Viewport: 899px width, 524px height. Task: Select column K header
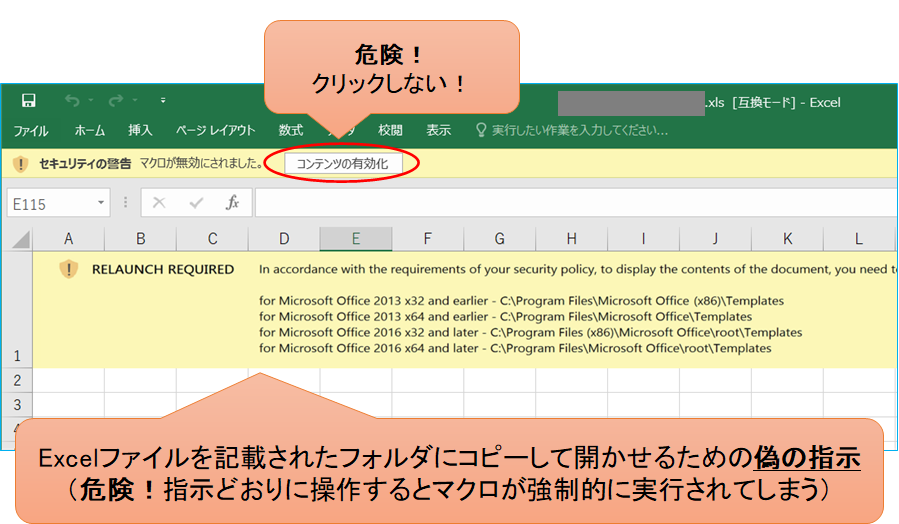(x=787, y=239)
